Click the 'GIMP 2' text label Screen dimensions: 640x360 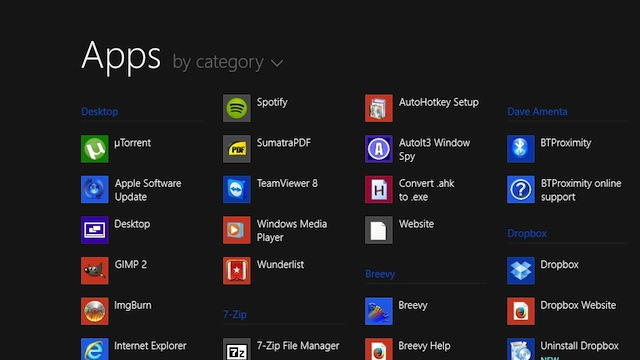(131, 264)
